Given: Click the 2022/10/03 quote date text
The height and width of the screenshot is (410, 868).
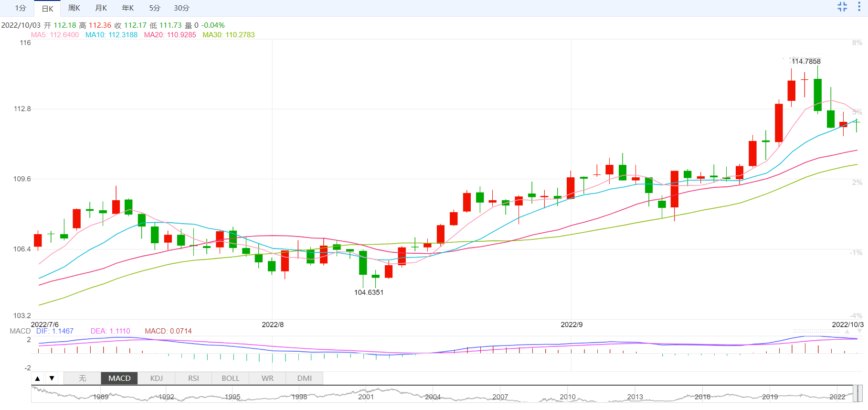Looking at the screenshot, I should (x=21, y=25).
